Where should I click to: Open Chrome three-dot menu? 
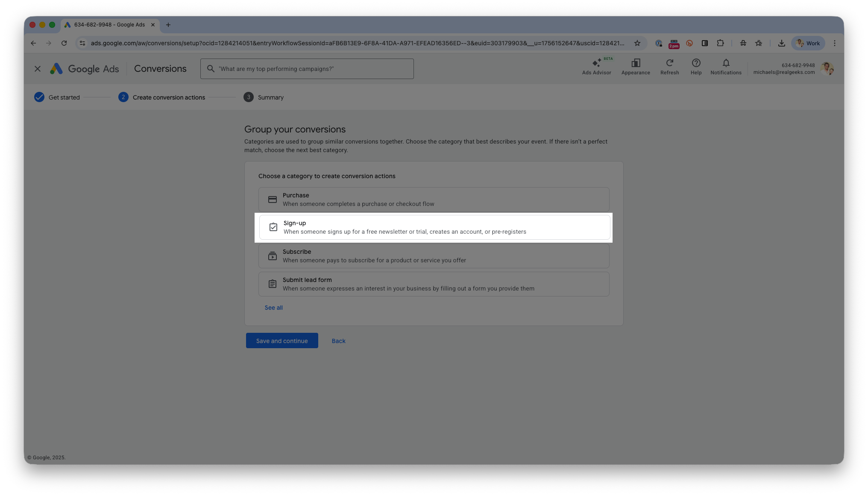(834, 43)
